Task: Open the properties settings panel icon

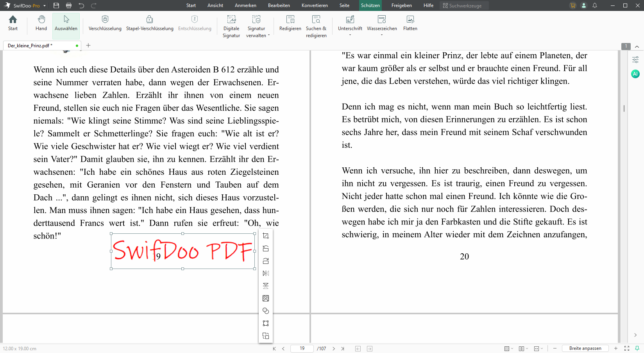Action: [x=635, y=60]
